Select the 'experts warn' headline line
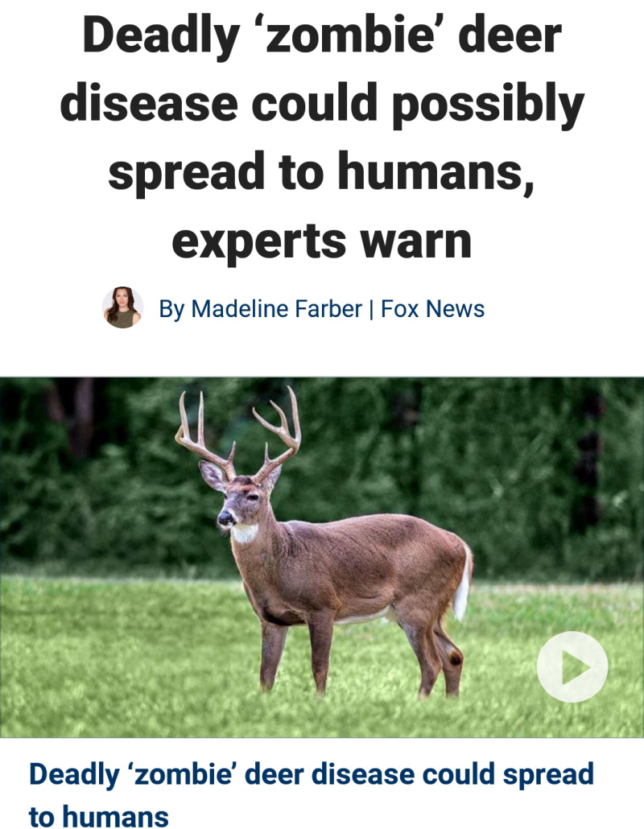Viewport: 644px width, 829px height. (x=321, y=241)
